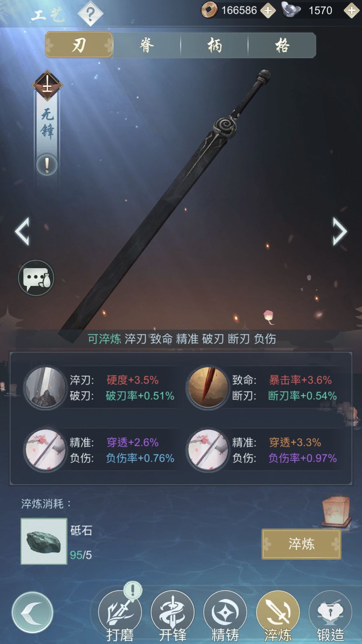Image resolution: width=362 pixels, height=644 pixels.
Task: Go back with the round arrow button
Action: click(32, 613)
